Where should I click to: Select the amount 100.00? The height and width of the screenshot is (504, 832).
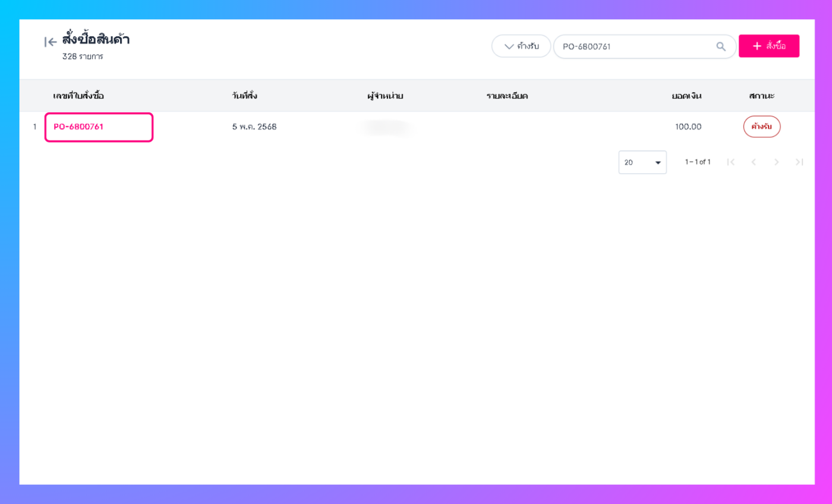tap(688, 127)
